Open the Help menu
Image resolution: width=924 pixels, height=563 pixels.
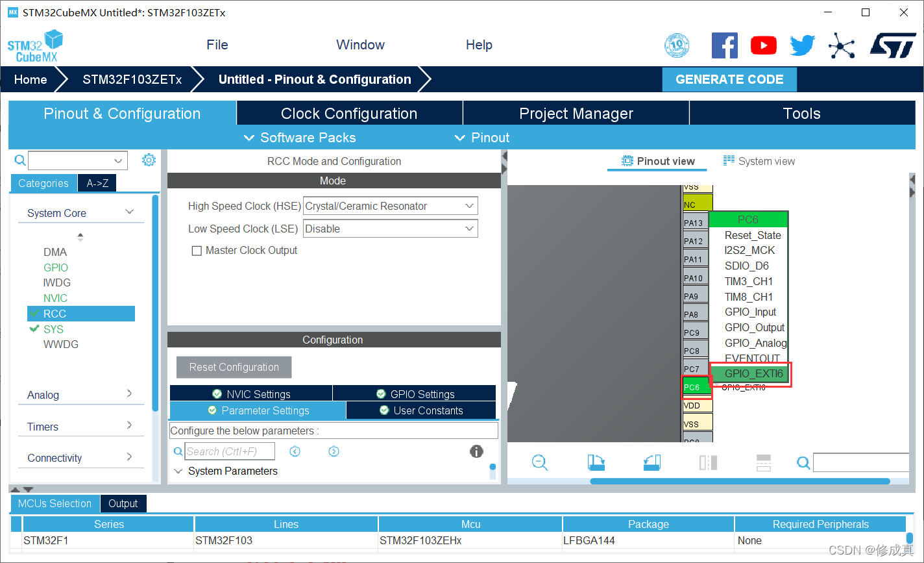pyautogui.click(x=479, y=45)
